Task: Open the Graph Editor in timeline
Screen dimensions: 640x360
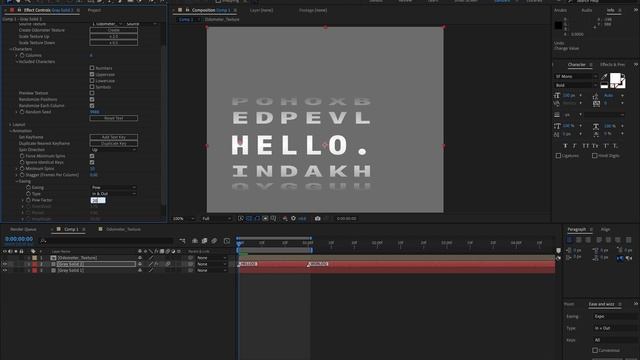Action: pos(227,241)
